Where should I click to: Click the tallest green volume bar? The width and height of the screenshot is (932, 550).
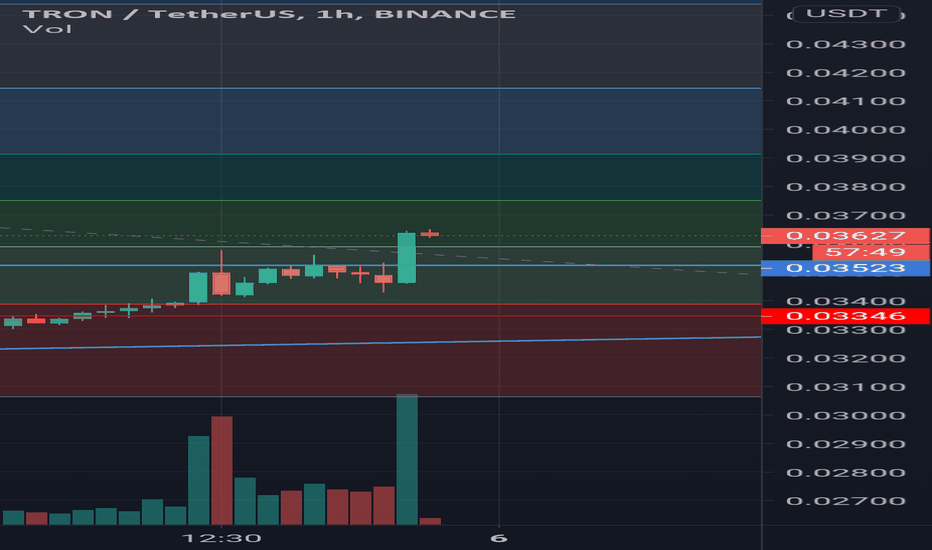pos(407,459)
